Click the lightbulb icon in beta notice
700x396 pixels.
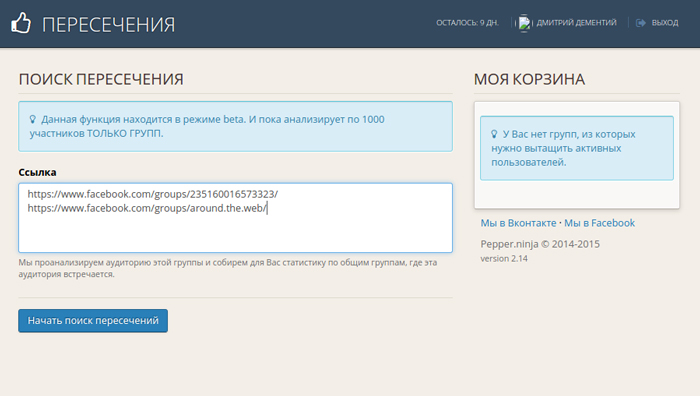33,119
